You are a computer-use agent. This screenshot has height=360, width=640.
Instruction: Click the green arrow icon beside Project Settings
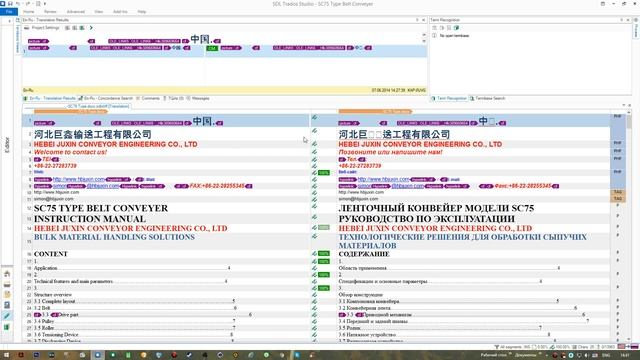[91, 28]
